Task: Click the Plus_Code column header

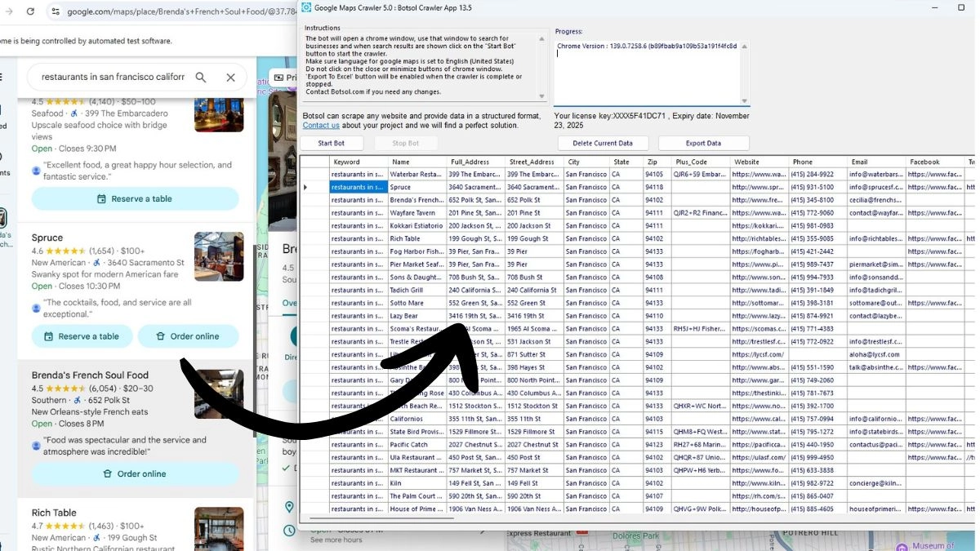Action: pos(701,162)
